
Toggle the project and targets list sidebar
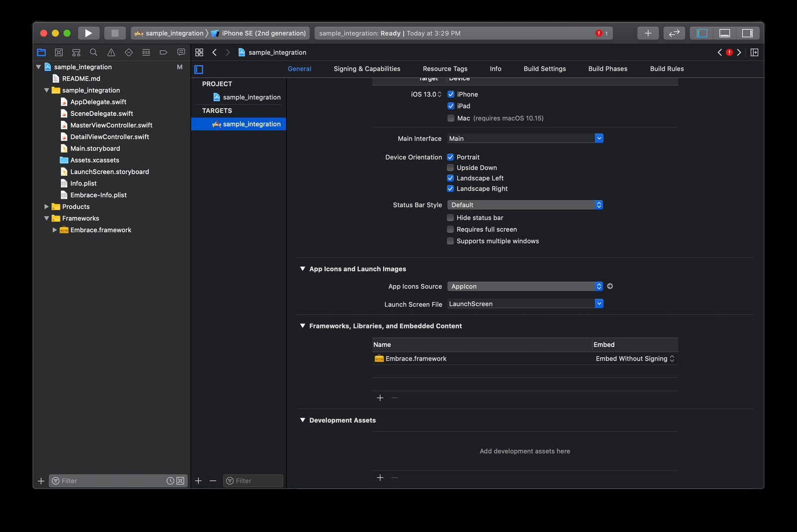tap(199, 70)
